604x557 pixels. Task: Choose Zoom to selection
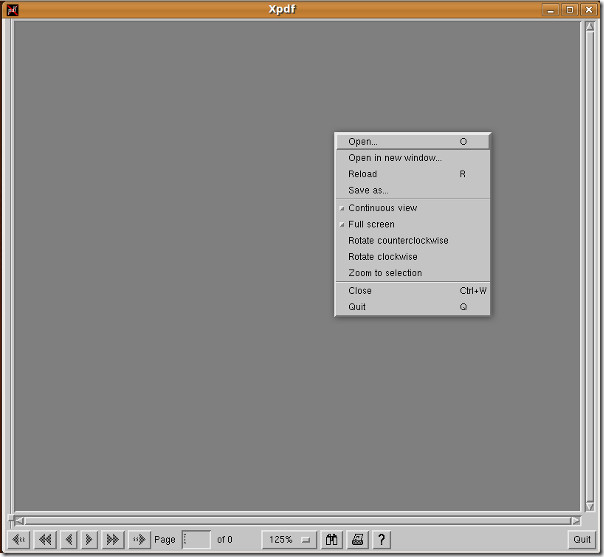[x=413, y=273]
